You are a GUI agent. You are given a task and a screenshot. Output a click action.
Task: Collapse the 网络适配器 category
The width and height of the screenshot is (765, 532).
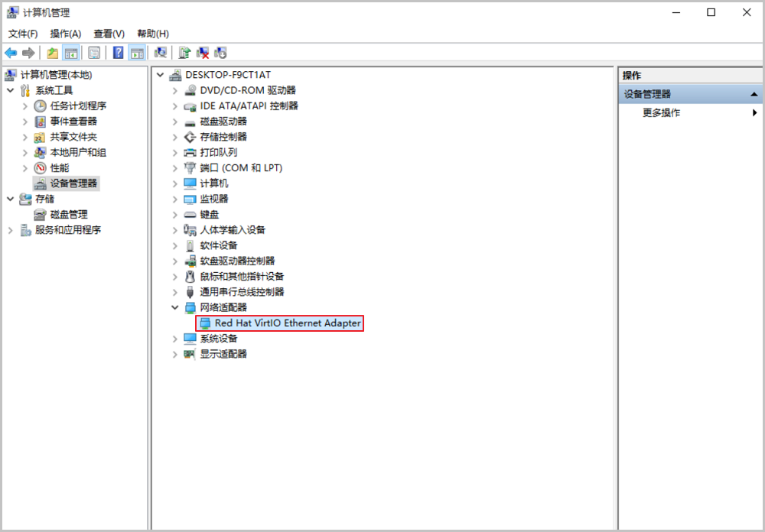click(x=174, y=307)
